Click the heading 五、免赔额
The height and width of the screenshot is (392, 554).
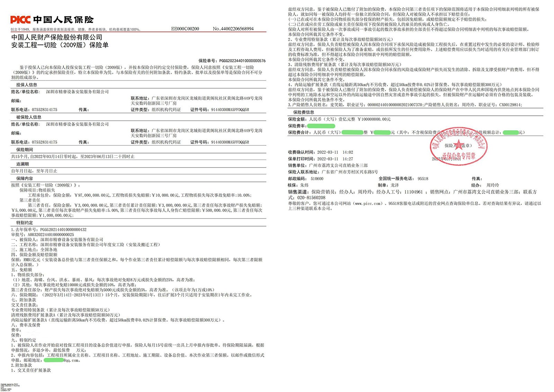(21, 270)
